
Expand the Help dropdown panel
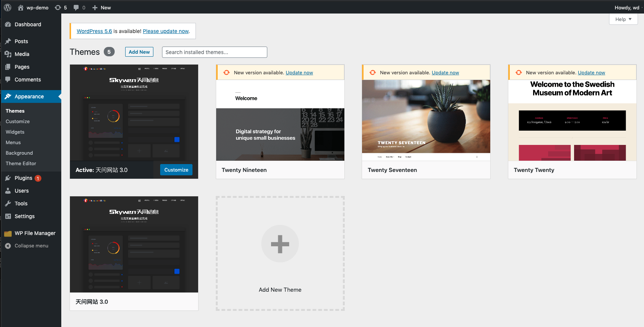pos(623,19)
